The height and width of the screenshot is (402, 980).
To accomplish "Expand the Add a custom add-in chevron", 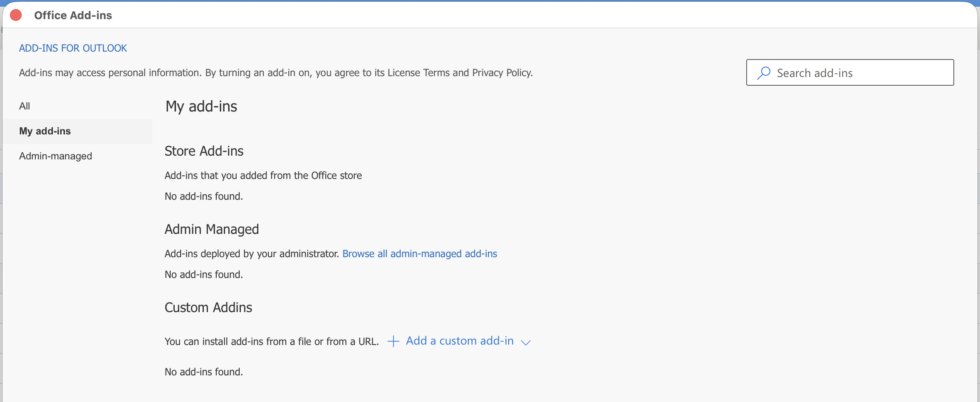I will tap(526, 342).
